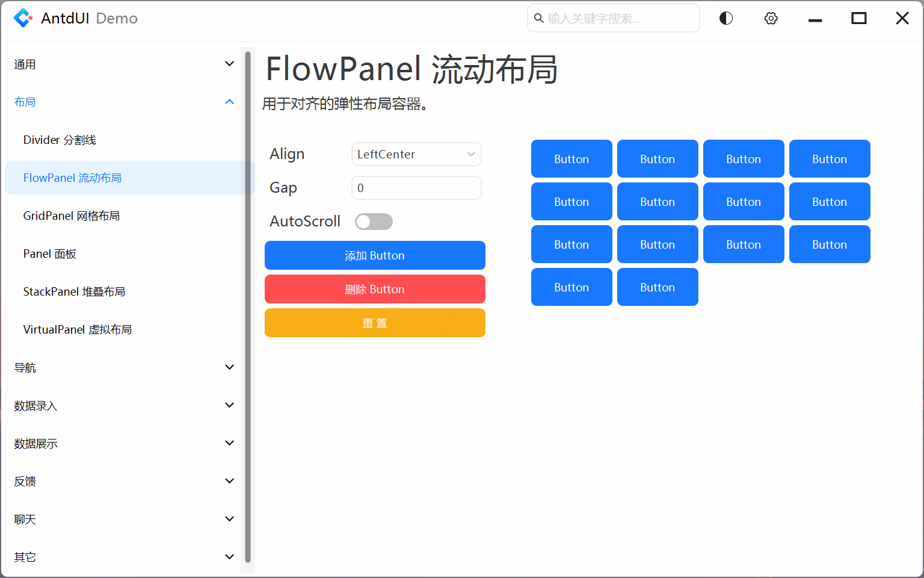This screenshot has width=924, height=578.
Task: Enable the AutoScroll switch
Action: (374, 221)
